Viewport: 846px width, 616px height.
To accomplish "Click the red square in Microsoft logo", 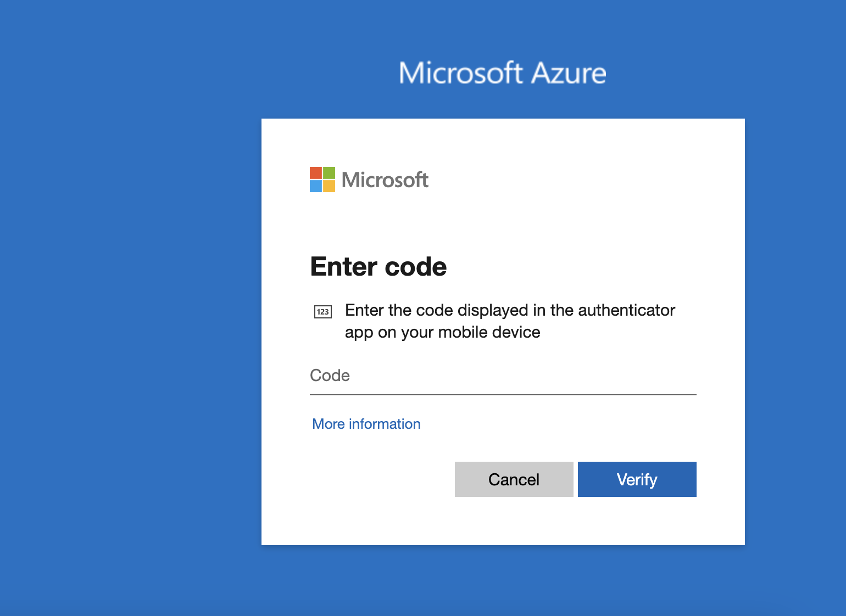I will coord(315,173).
